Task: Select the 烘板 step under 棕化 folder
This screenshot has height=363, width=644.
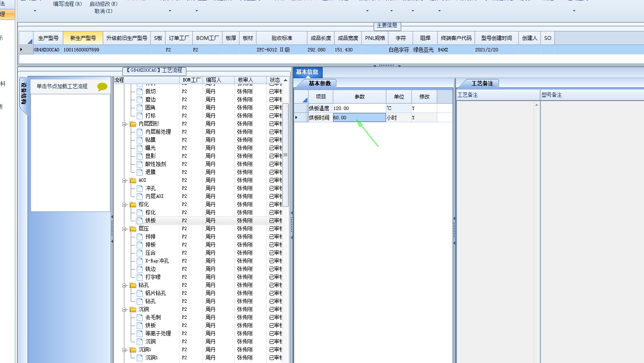Action: tap(151, 220)
